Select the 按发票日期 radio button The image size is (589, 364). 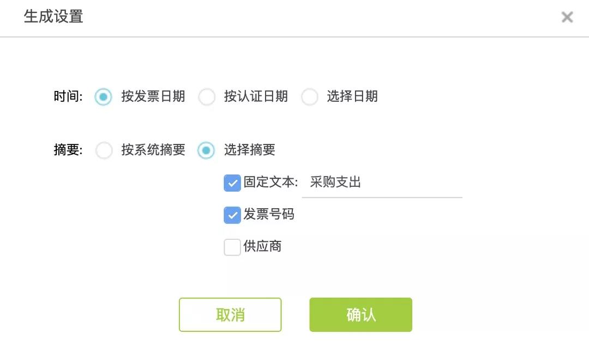point(103,97)
